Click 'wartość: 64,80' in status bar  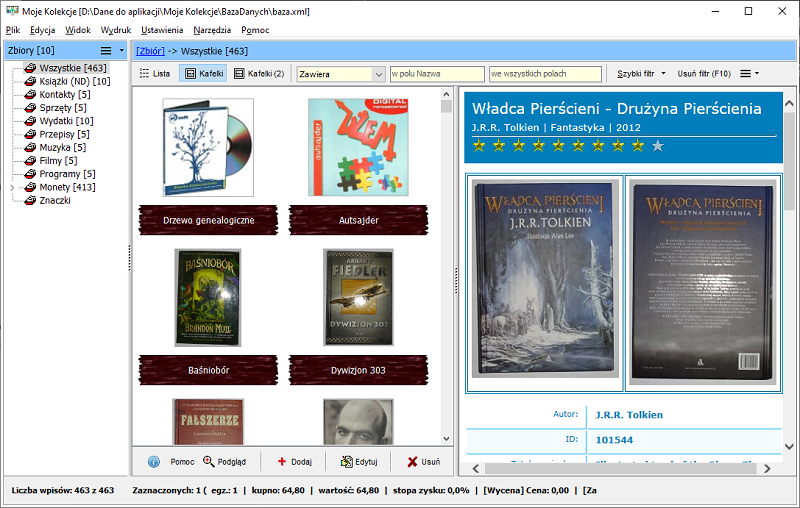348,490
